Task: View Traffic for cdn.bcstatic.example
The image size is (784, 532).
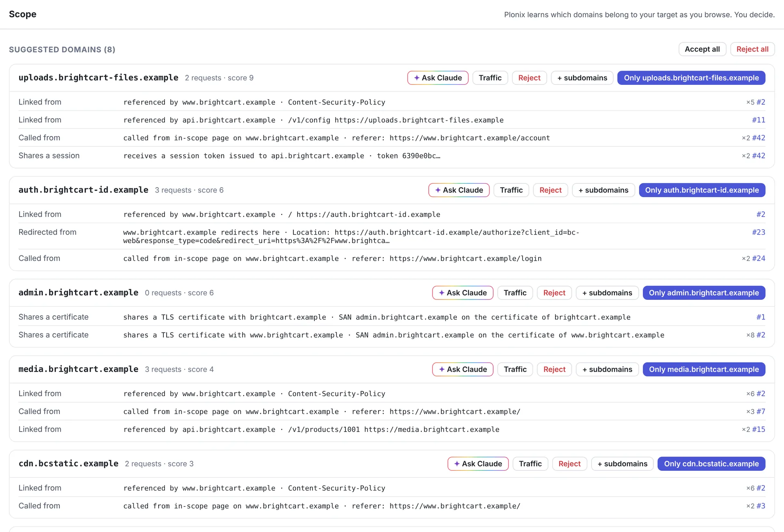Action: (x=530, y=463)
